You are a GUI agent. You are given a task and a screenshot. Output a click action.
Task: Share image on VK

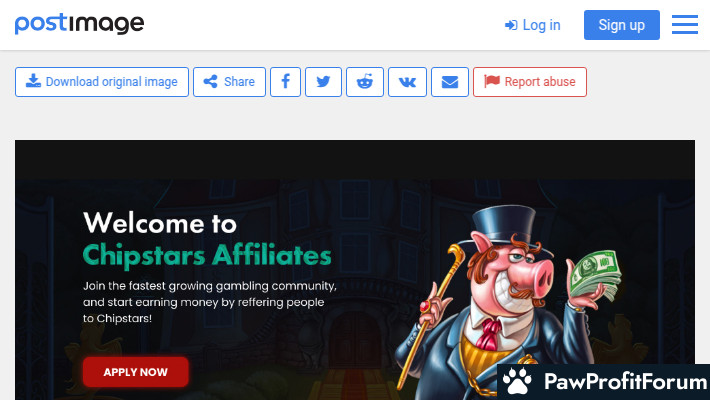coord(407,82)
